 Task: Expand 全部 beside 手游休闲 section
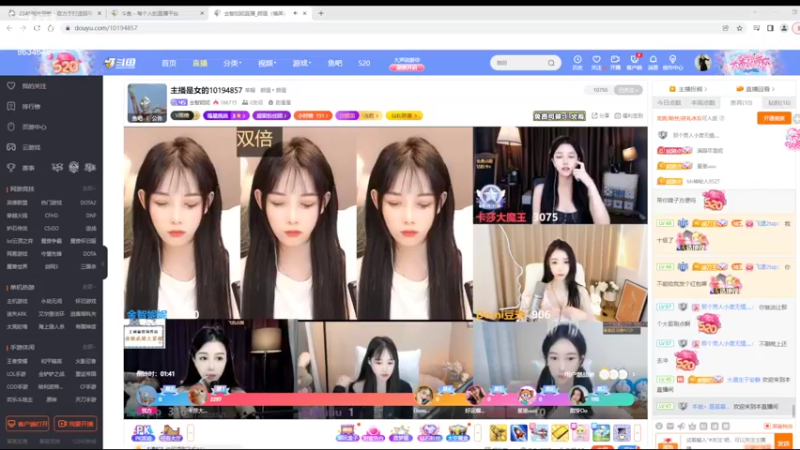pos(89,347)
